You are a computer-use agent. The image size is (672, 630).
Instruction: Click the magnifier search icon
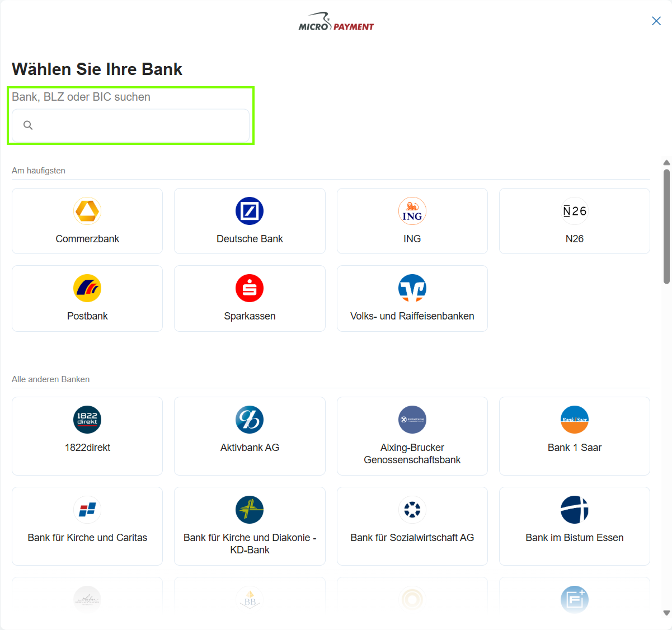28,125
